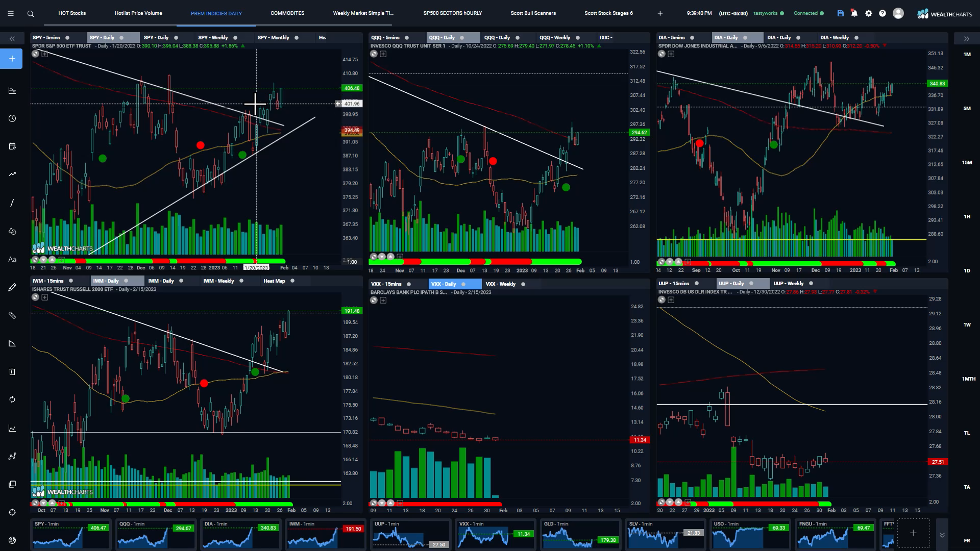This screenshot has width=980, height=551.
Task: Expand DIA chart indicators plus box
Action: coord(671,54)
